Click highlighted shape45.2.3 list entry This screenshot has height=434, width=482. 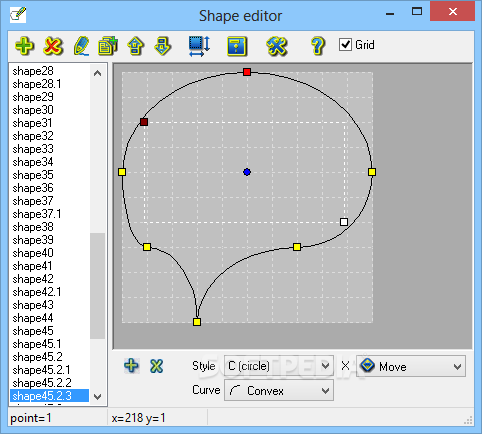[x=49, y=396]
